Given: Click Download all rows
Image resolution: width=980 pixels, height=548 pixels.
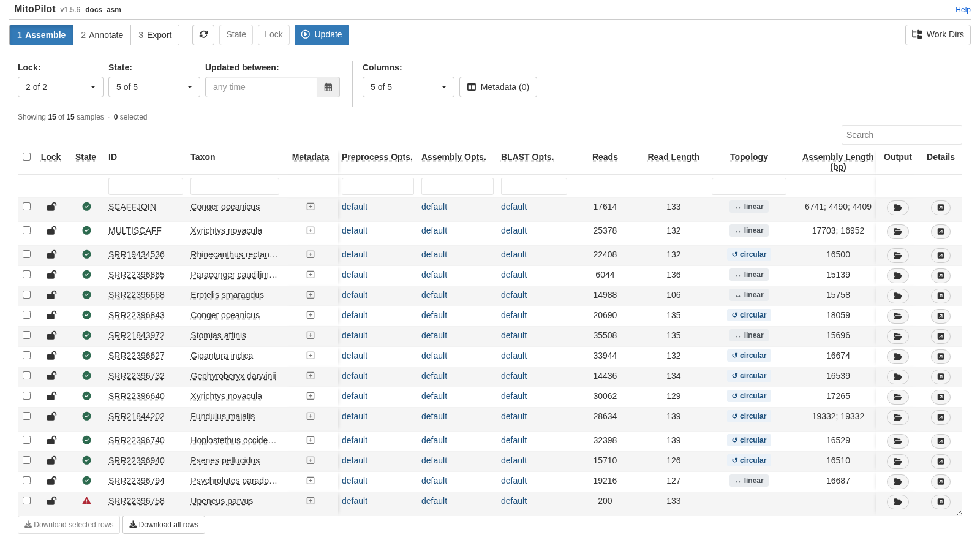Looking at the screenshot, I should coord(164,525).
